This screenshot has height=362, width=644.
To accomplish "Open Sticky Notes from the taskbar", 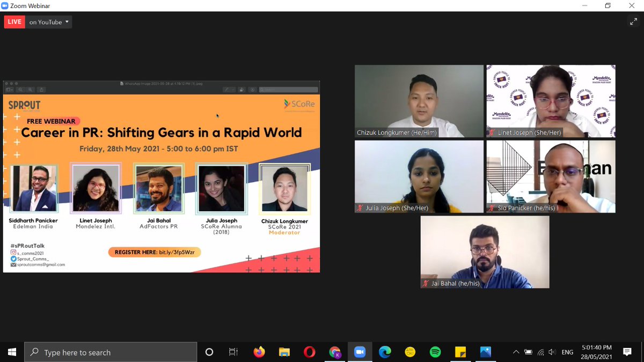I will pos(460,352).
